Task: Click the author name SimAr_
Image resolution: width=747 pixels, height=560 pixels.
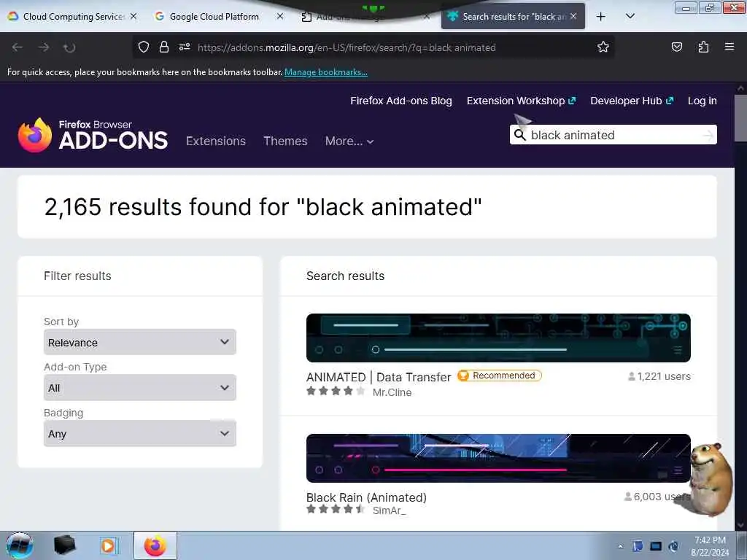Action: click(390, 510)
